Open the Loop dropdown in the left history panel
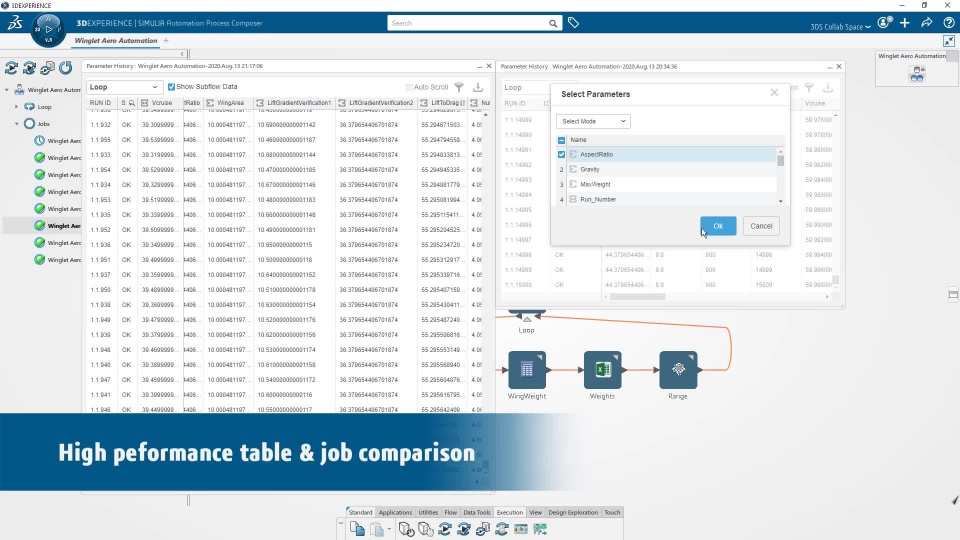 click(124, 87)
